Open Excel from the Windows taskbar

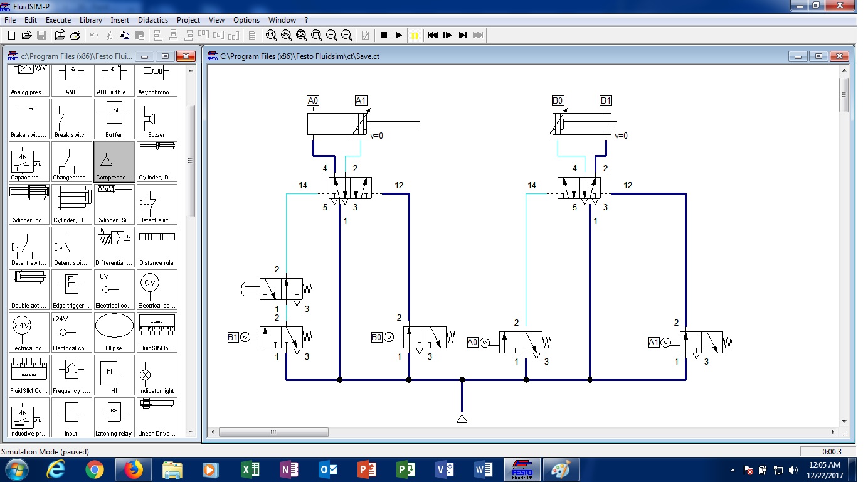point(250,469)
